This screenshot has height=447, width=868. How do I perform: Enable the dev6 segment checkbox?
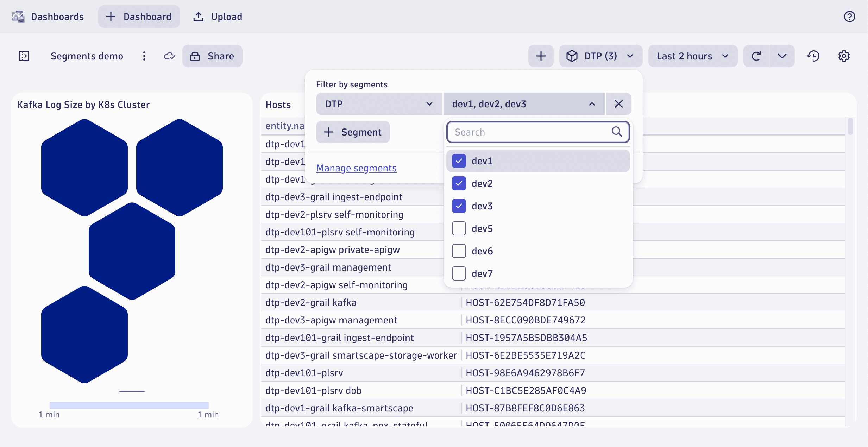pyautogui.click(x=460, y=250)
